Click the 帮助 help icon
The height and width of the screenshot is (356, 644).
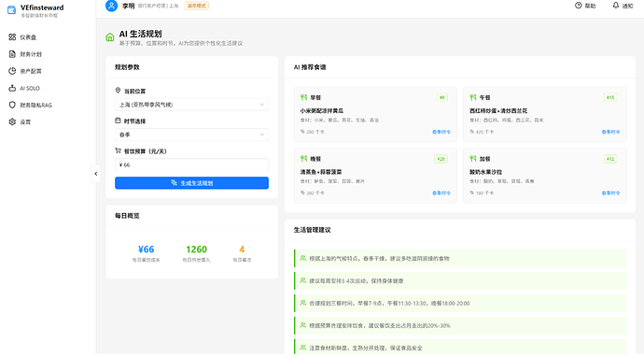click(x=579, y=6)
